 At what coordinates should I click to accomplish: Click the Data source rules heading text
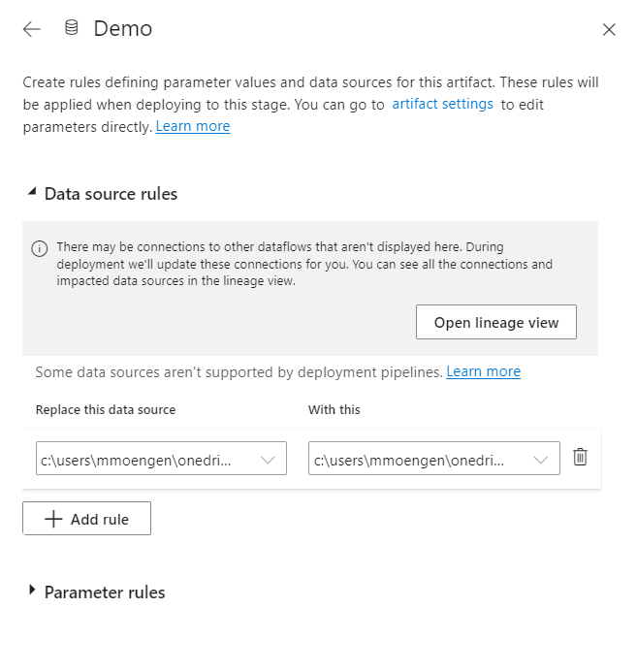point(111,194)
